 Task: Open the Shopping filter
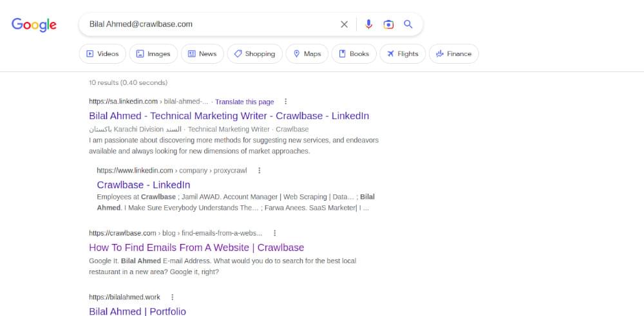[254, 54]
